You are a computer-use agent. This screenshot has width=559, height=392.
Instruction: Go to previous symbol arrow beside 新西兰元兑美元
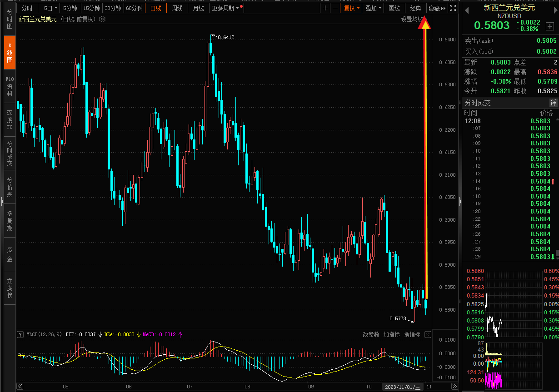pyautogui.click(x=466, y=8)
